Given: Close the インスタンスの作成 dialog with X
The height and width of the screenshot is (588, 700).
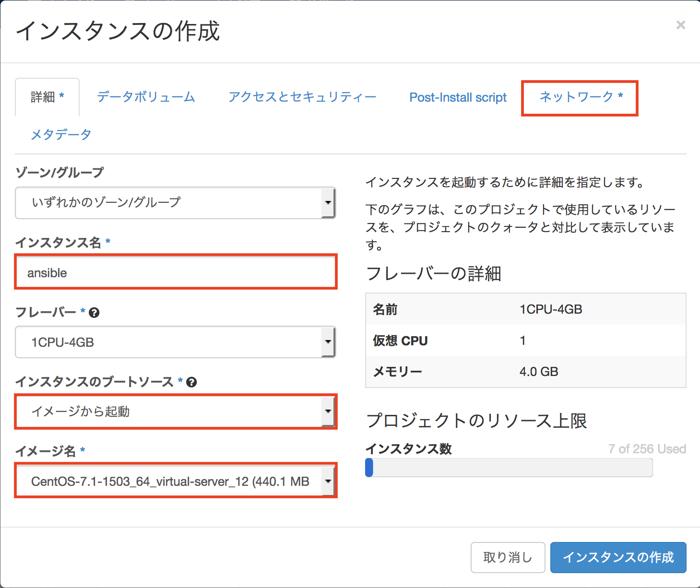Looking at the screenshot, I should pyautogui.click(x=680, y=25).
